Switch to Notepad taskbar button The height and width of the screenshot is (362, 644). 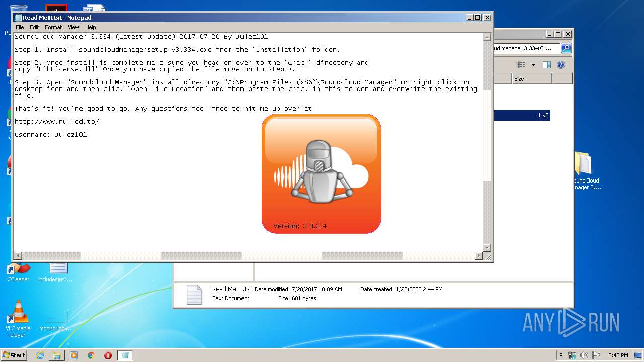pyautogui.click(x=125, y=355)
